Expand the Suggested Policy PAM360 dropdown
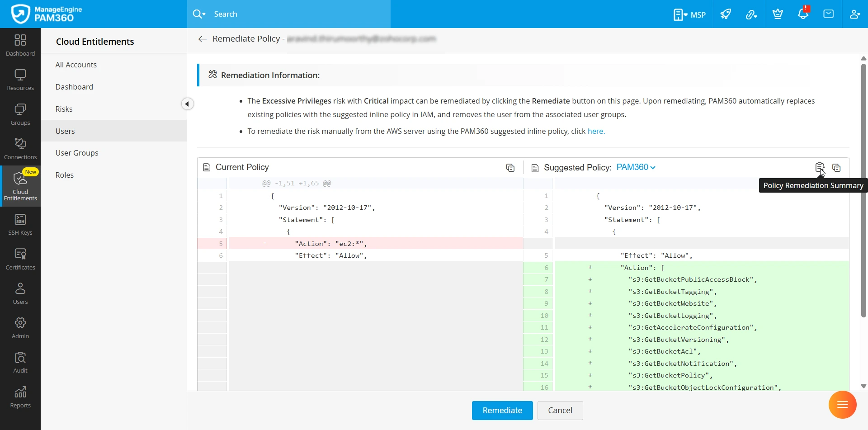 coord(636,167)
